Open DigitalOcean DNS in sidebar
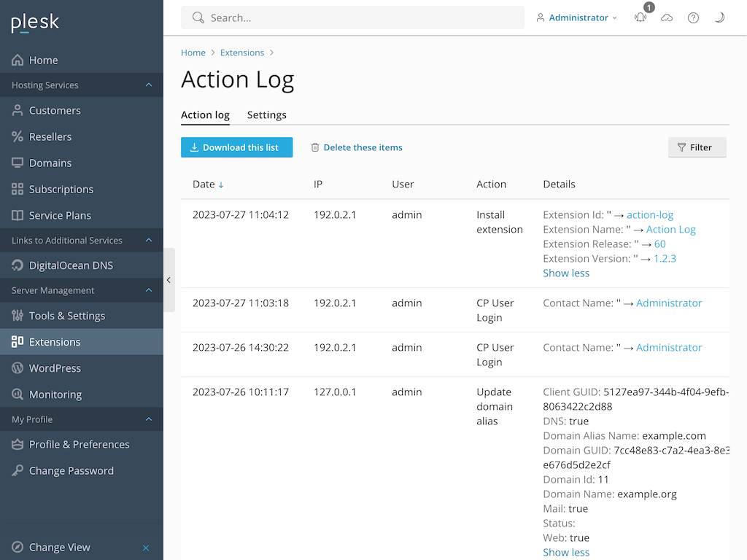Viewport: 747px width, 560px height. [71, 265]
